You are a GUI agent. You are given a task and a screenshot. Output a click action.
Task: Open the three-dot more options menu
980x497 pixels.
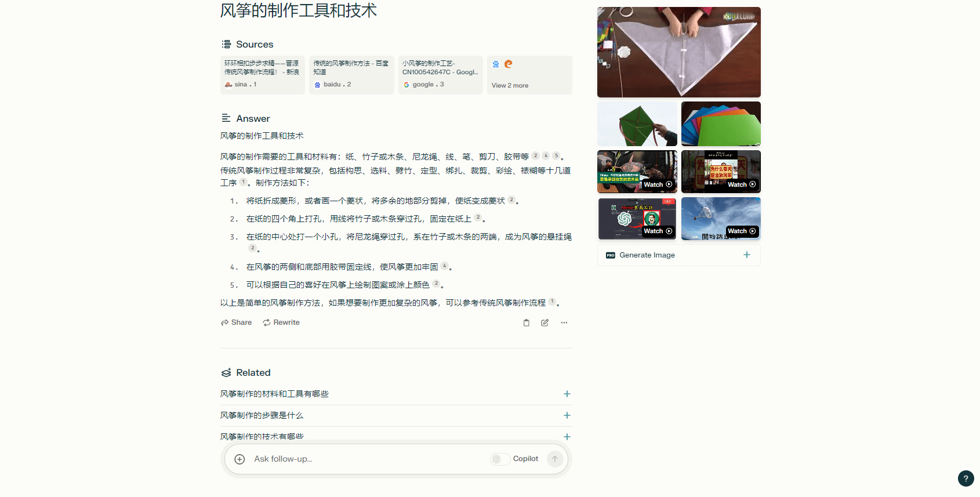[564, 323]
